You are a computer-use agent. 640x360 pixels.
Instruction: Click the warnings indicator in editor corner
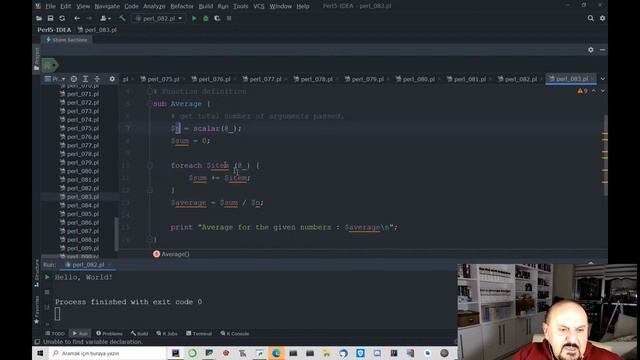(x=582, y=91)
